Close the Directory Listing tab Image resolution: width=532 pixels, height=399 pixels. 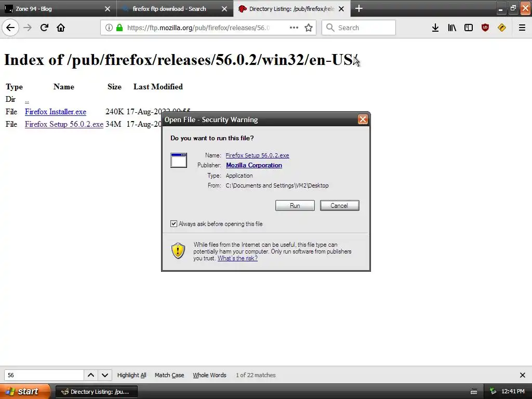point(341,9)
